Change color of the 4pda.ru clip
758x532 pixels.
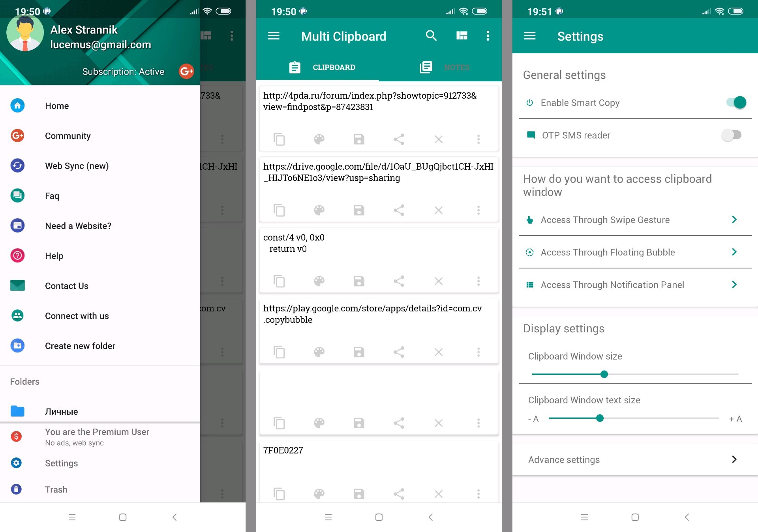[x=319, y=139]
